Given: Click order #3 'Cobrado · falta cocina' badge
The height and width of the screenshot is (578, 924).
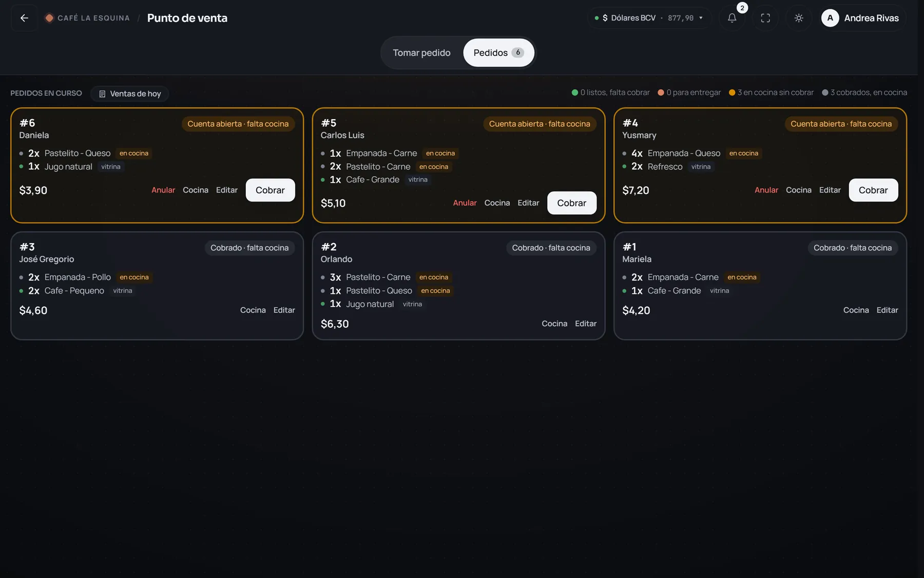Looking at the screenshot, I should pyautogui.click(x=249, y=248).
